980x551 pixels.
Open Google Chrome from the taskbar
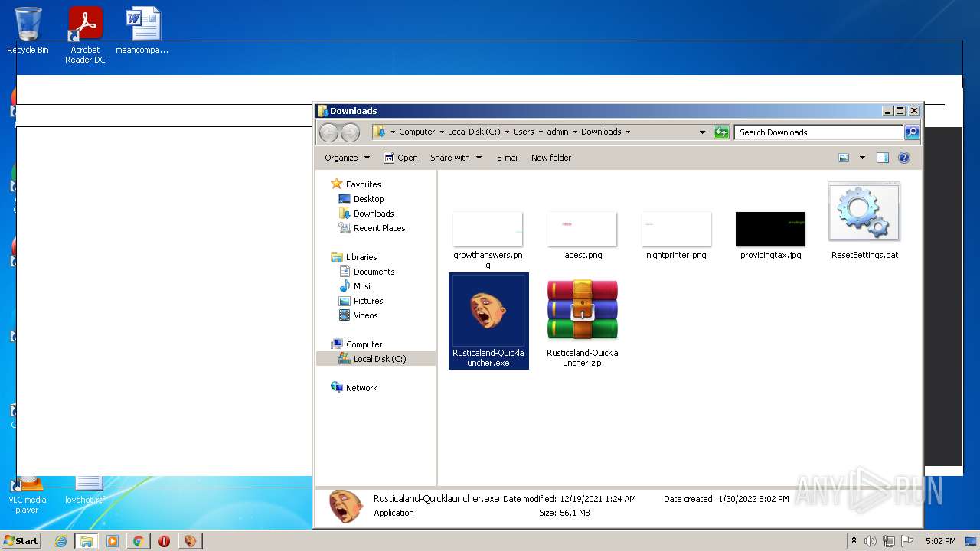(138, 541)
